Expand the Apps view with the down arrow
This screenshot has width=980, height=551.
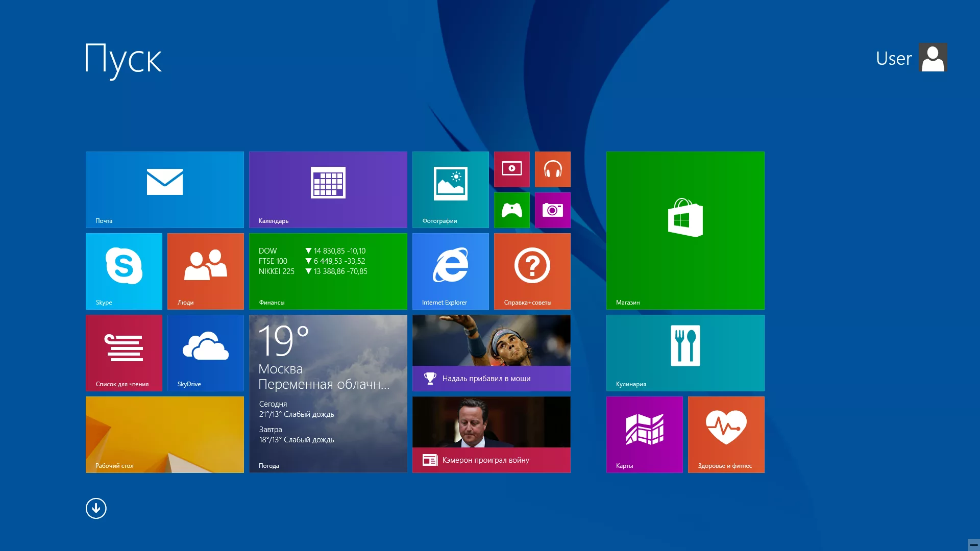[x=96, y=508]
